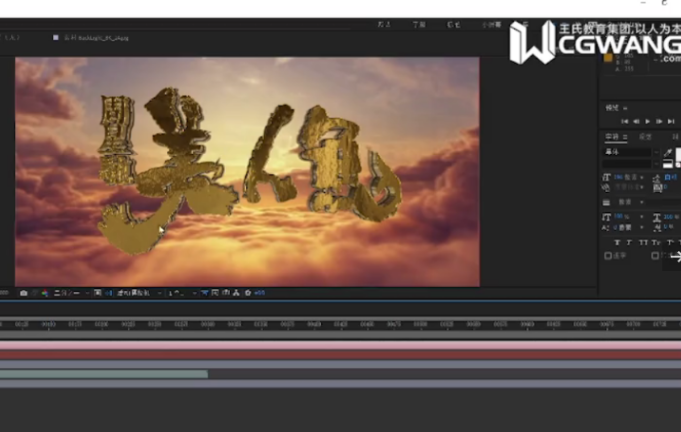Switch to the 段落 (Paragraph) tab
This screenshot has width=681, height=432.
645,137
